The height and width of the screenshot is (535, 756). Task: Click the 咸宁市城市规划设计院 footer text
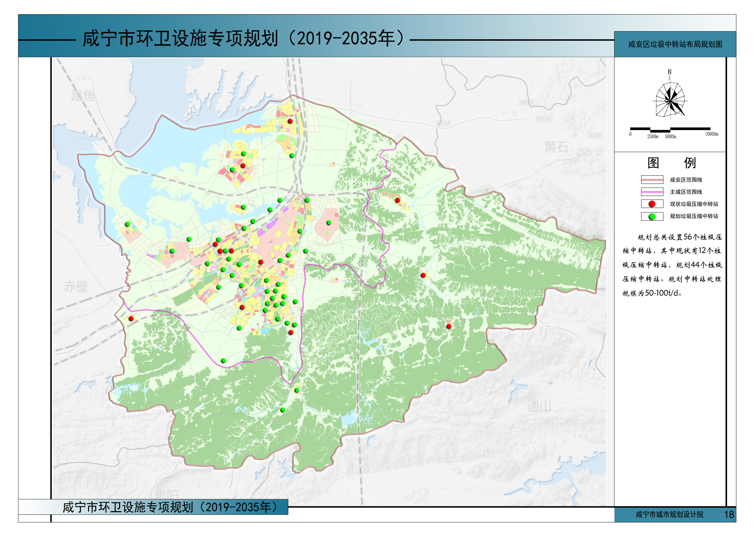(x=669, y=515)
